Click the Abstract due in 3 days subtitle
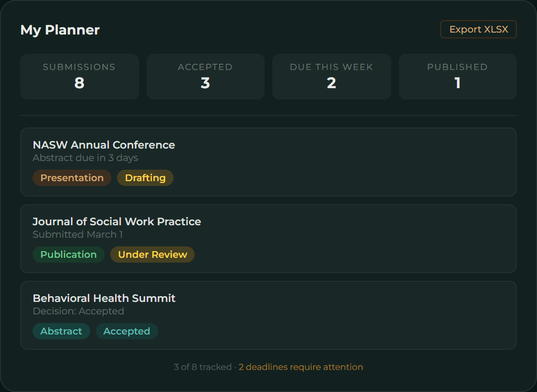The image size is (537, 392). point(85,158)
